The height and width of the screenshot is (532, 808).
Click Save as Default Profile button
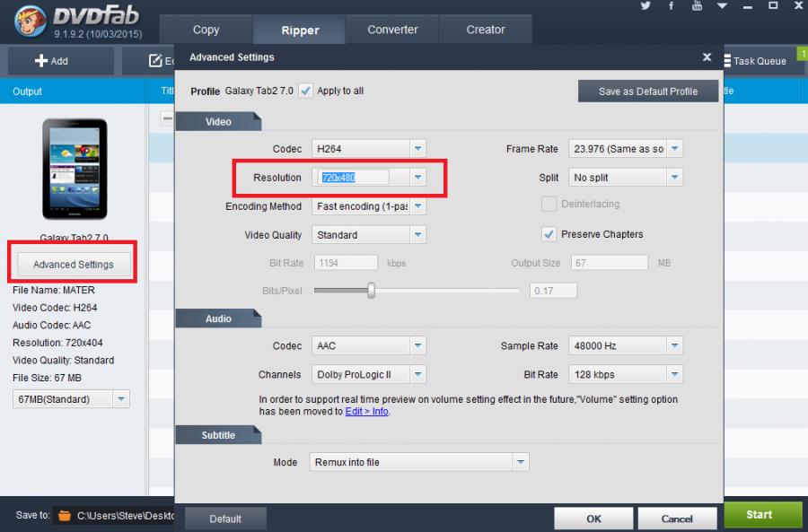(x=648, y=92)
